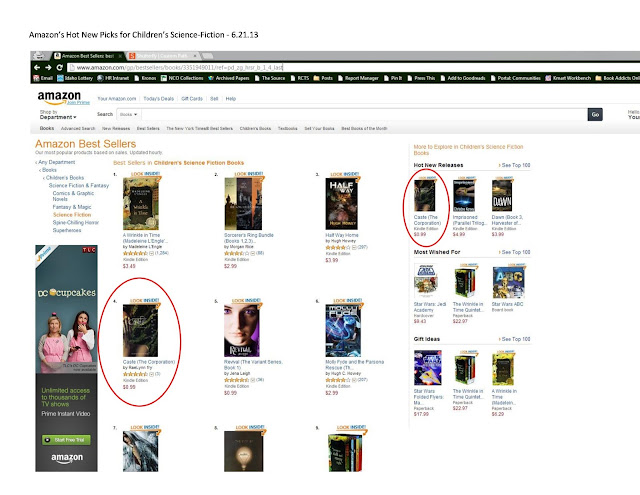Viewport: 640px width, 495px height.
Task: Go to Children's Books in sidebar tree
Action: 65,178
